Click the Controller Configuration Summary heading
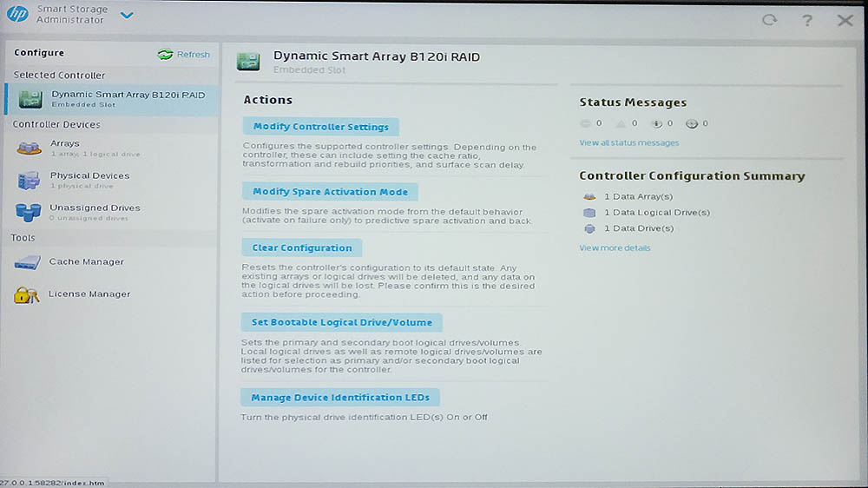The width and height of the screenshot is (868, 488). pyautogui.click(x=692, y=176)
